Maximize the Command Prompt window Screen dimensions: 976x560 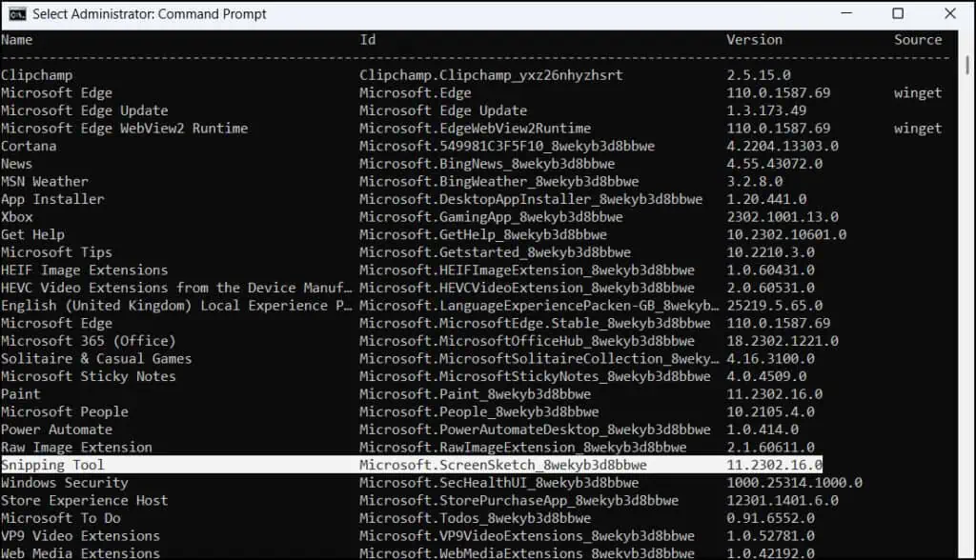pos(898,13)
